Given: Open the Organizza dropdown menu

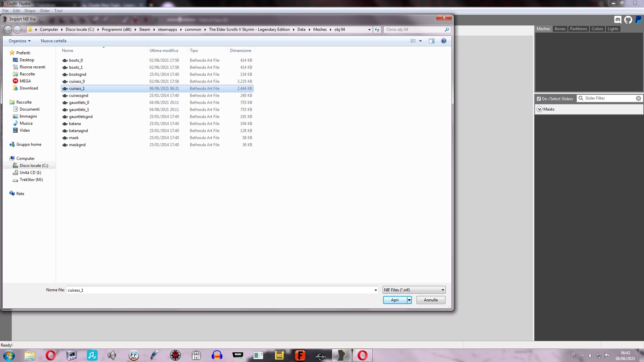Looking at the screenshot, I should (19, 41).
